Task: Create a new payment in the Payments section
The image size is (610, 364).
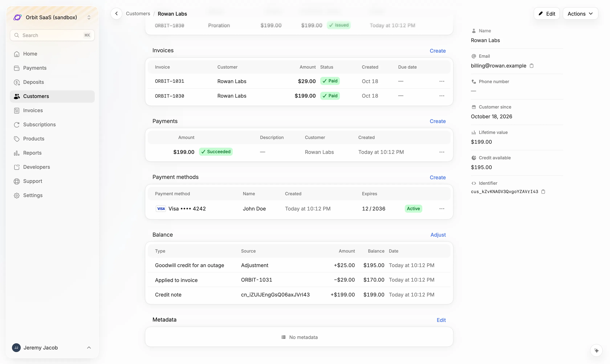Action: point(438,121)
